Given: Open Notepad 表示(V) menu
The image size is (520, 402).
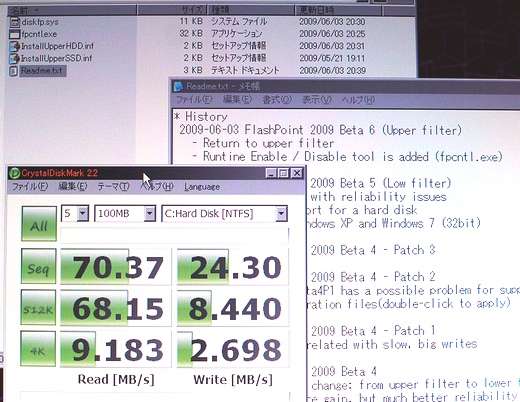Looking at the screenshot, I should (316, 99).
